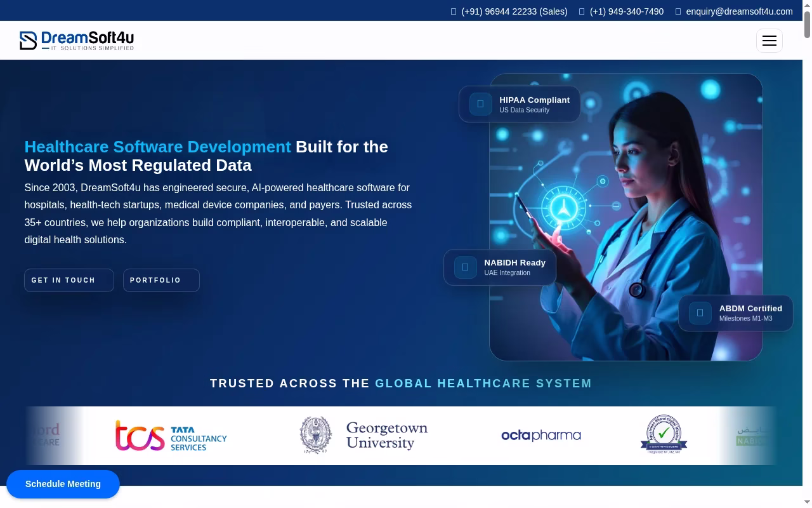Screen dimensions: 812x508
Task: Click the ABDM Certified badge icon
Action: click(700, 313)
